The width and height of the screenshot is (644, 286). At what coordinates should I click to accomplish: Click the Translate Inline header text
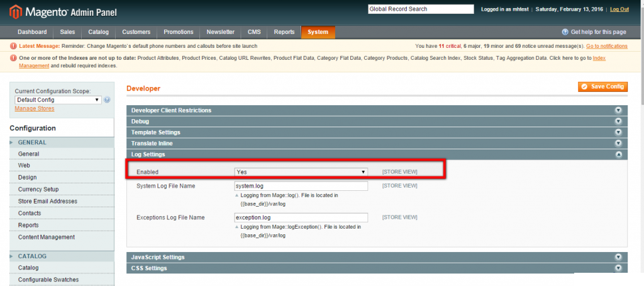pyautogui.click(x=152, y=144)
